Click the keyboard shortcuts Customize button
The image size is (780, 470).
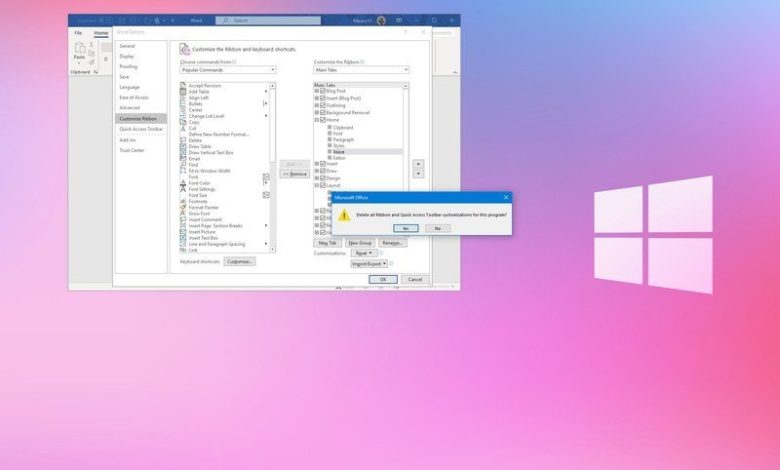pyautogui.click(x=239, y=261)
